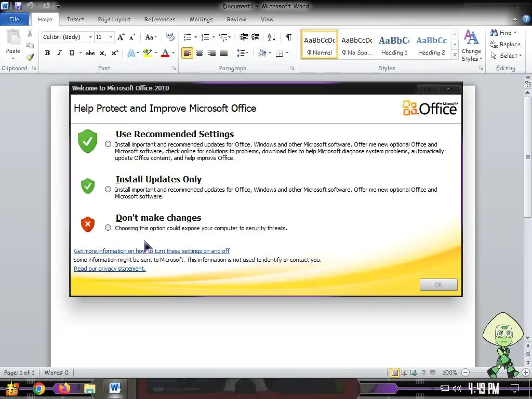The image size is (532, 399).
Task: Switch to Print Layout view in status bar
Action: 395,373
